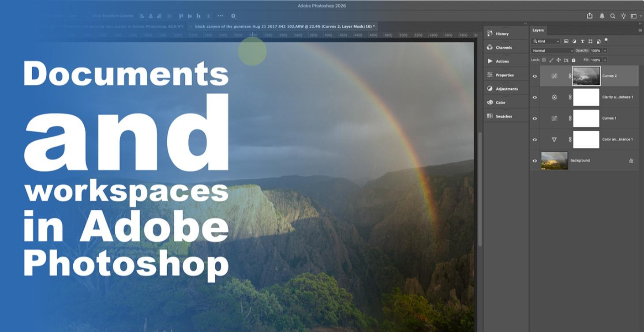Viewport: 644px width, 332px height.
Task: Open the options bar gear settings
Action: point(233,16)
